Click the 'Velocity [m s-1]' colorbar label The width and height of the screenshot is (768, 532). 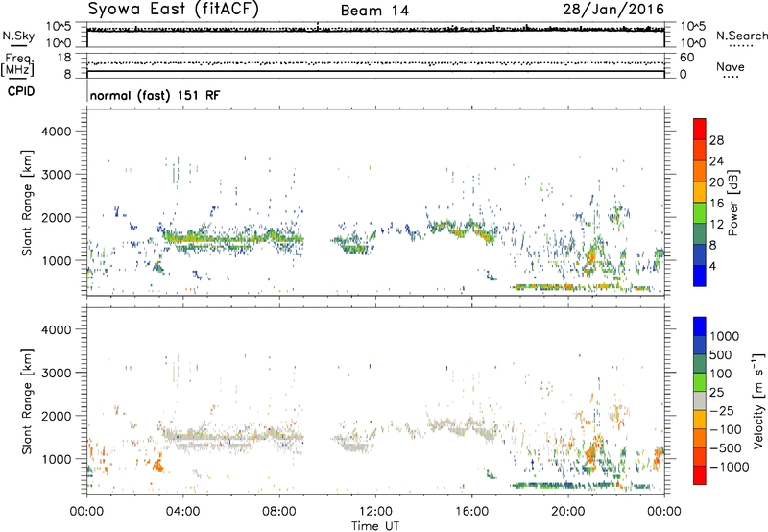pyautogui.click(x=758, y=400)
